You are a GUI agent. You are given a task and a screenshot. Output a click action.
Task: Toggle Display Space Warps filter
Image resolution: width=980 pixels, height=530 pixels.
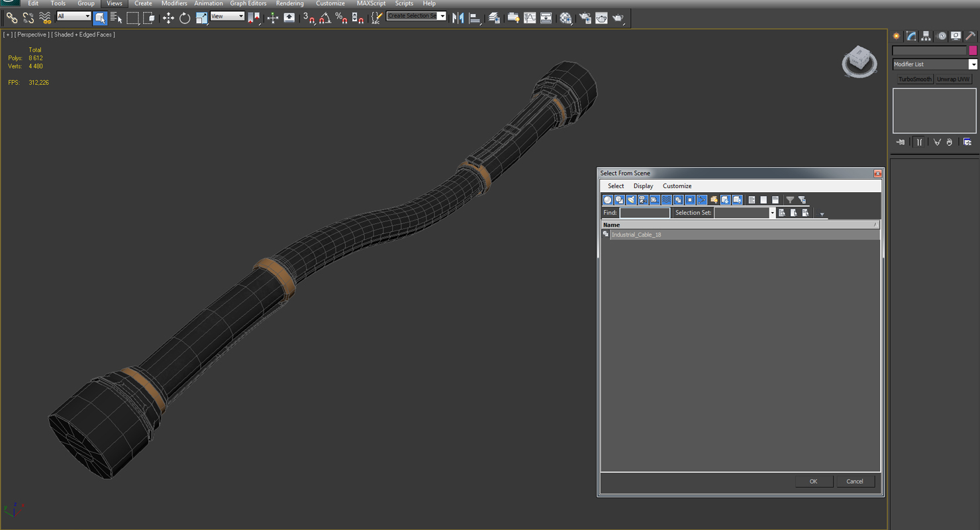pyautogui.click(x=667, y=200)
